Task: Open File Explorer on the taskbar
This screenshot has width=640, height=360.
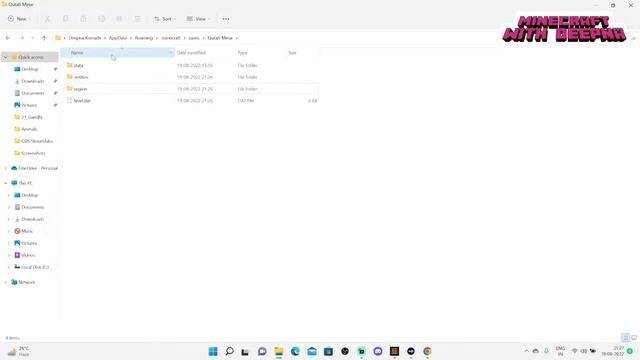Action: 279,351
